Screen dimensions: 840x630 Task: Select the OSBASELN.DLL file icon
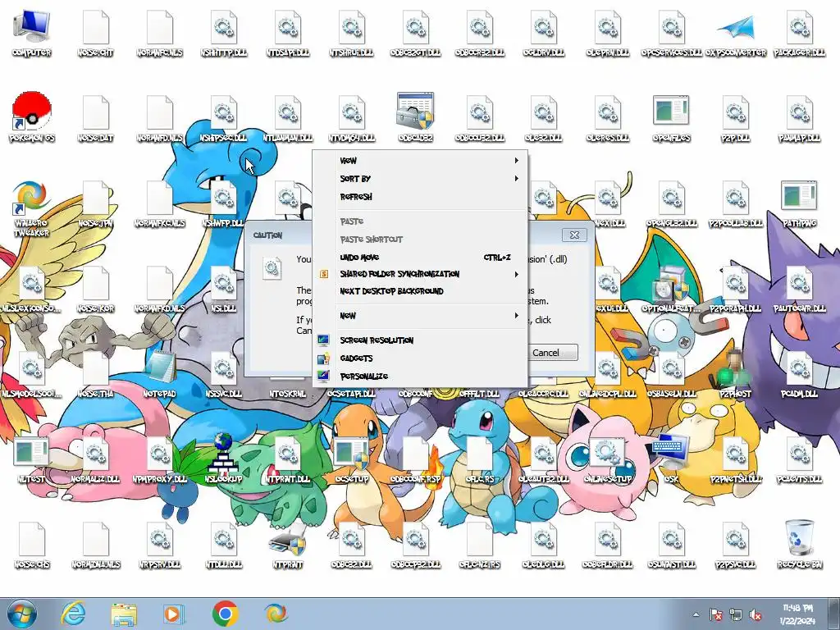pos(671,374)
